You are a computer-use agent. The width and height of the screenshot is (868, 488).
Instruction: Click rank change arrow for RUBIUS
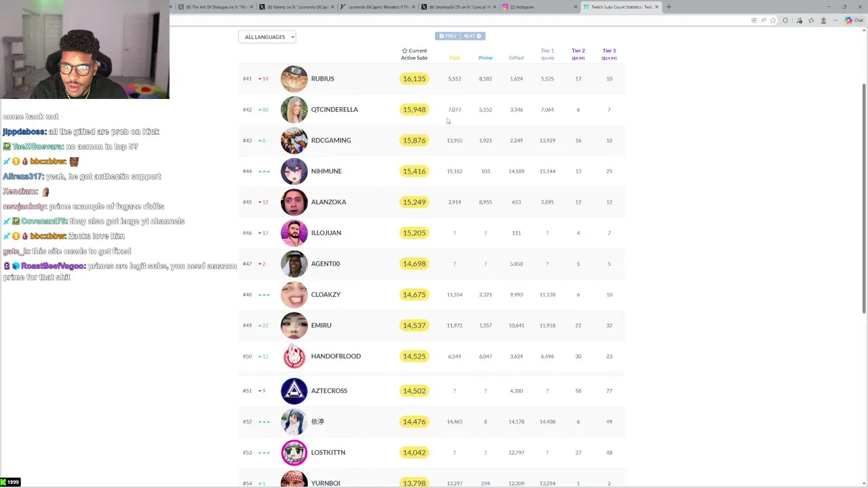[x=260, y=79]
